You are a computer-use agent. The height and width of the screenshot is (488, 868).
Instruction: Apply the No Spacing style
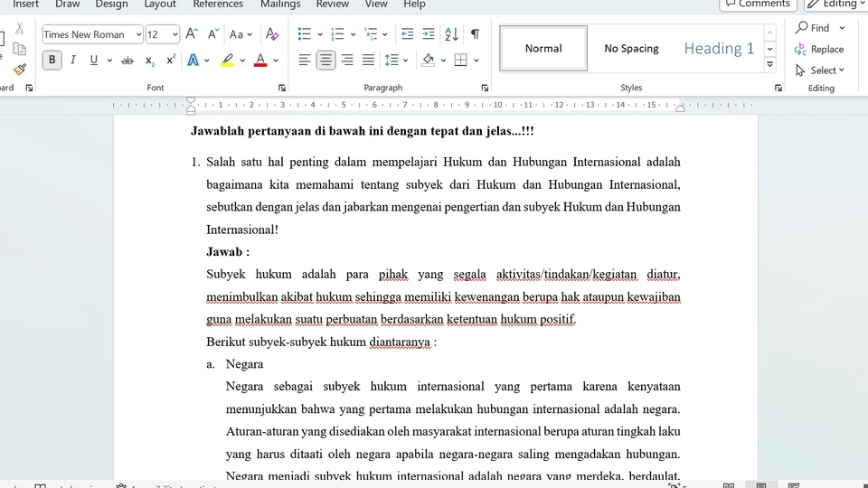(631, 48)
